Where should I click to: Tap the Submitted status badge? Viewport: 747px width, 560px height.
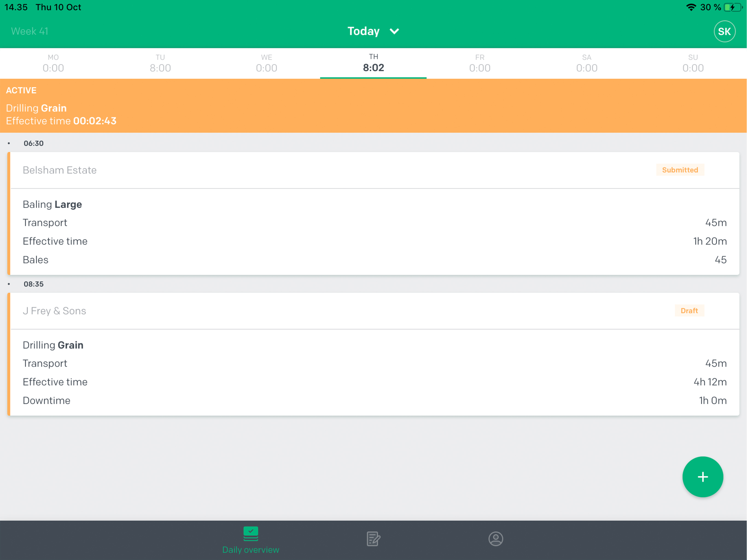tap(680, 170)
